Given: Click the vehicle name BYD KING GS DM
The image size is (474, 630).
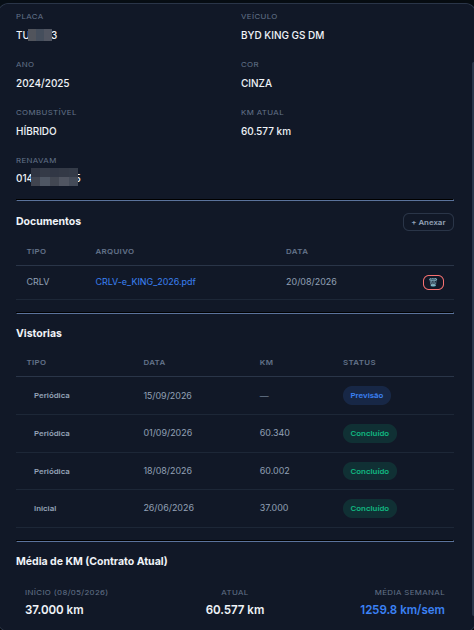Looking at the screenshot, I should pyautogui.click(x=283, y=35).
